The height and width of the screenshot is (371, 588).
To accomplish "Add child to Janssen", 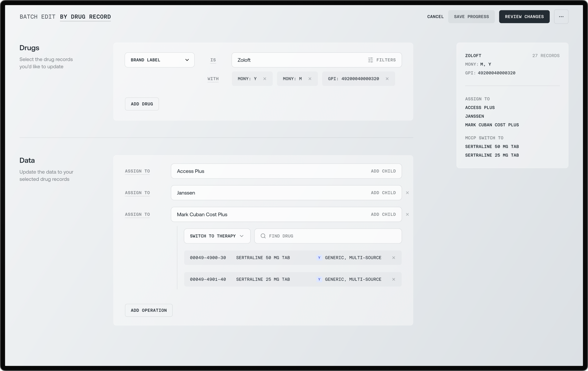I will tap(383, 193).
